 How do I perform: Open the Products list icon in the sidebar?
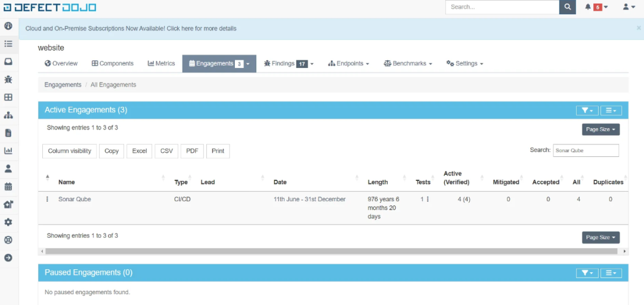pyautogui.click(x=8, y=44)
